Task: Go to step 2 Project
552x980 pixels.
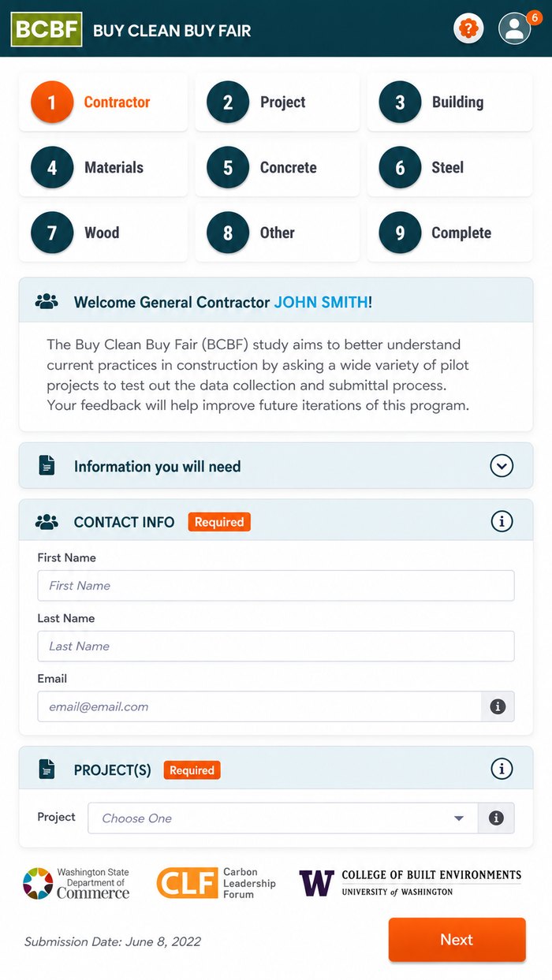Action: point(278,102)
